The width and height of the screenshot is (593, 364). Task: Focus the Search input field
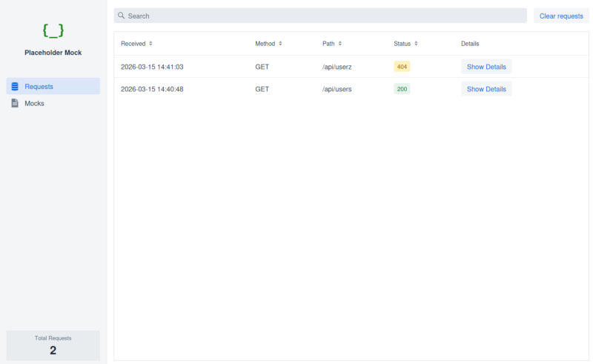(x=320, y=16)
